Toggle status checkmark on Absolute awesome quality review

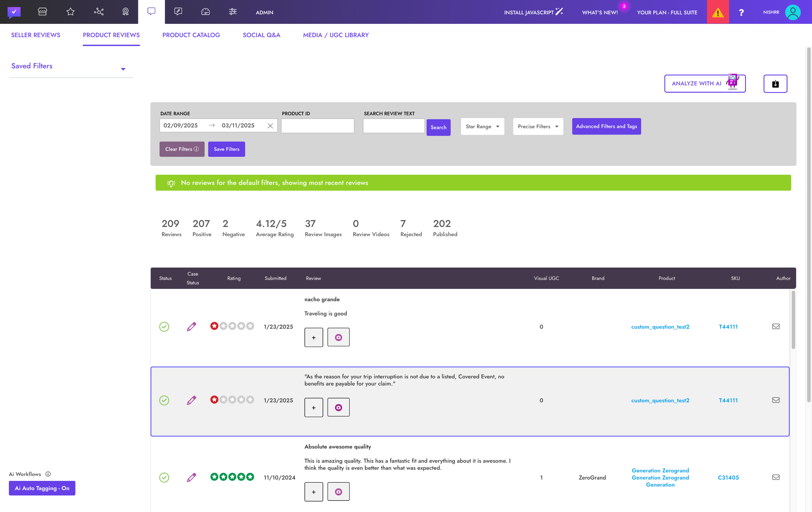[x=164, y=477]
